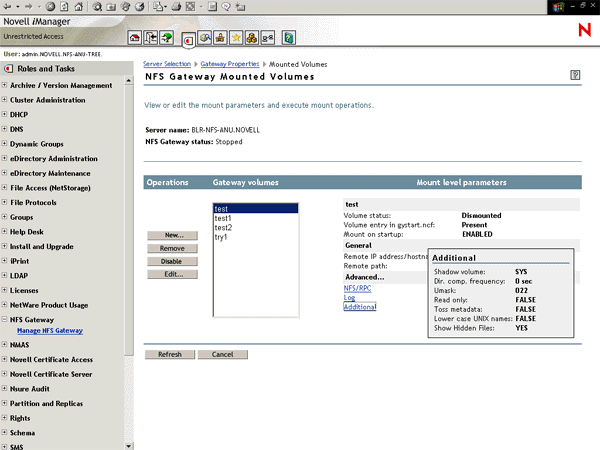This screenshot has height=450, width=600.
Task: Click the page help question-mark icon
Action: (575, 75)
